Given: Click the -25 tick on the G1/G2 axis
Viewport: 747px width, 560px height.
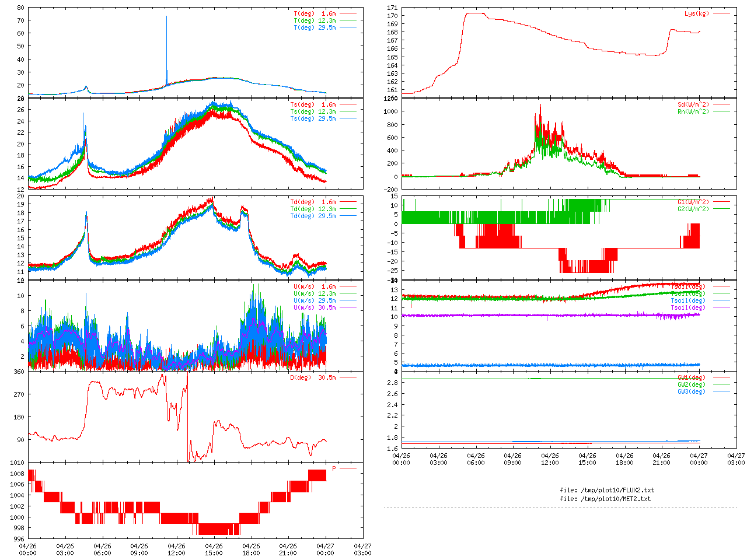Looking at the screenshot, I should 392,271.
